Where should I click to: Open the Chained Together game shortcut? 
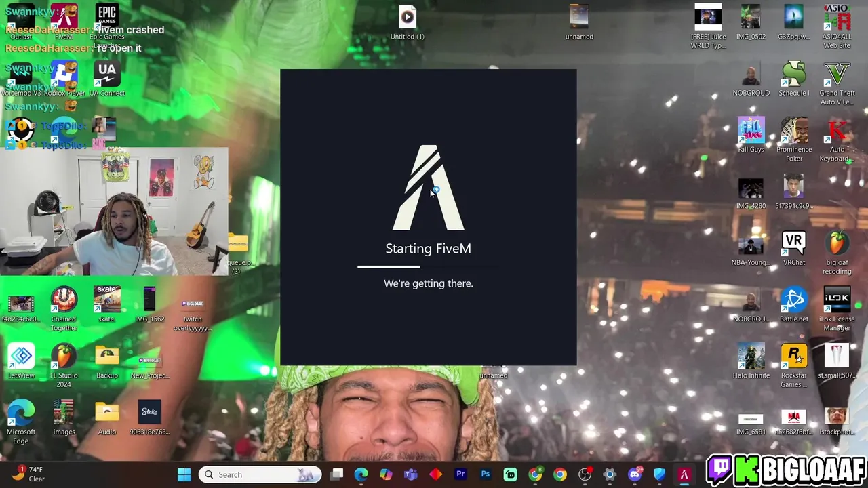coord(64,309)
